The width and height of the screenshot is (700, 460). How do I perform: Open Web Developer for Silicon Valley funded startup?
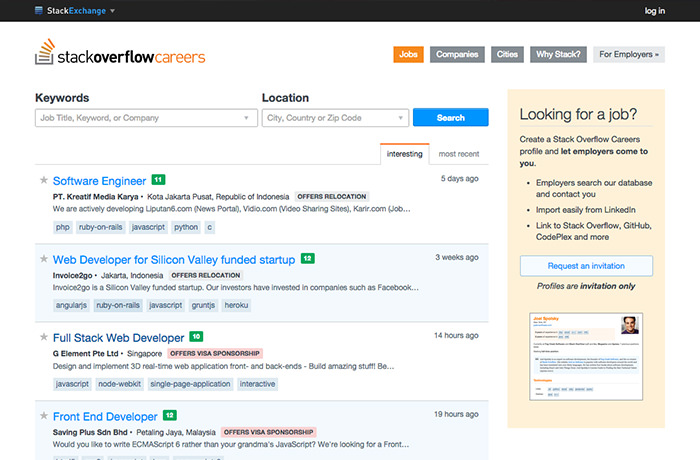(174, 259)
